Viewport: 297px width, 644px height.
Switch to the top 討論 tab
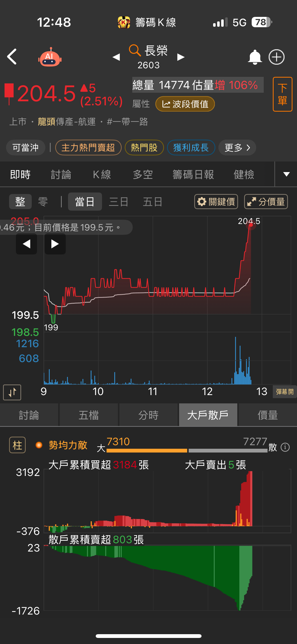click(x=61, y=174)
